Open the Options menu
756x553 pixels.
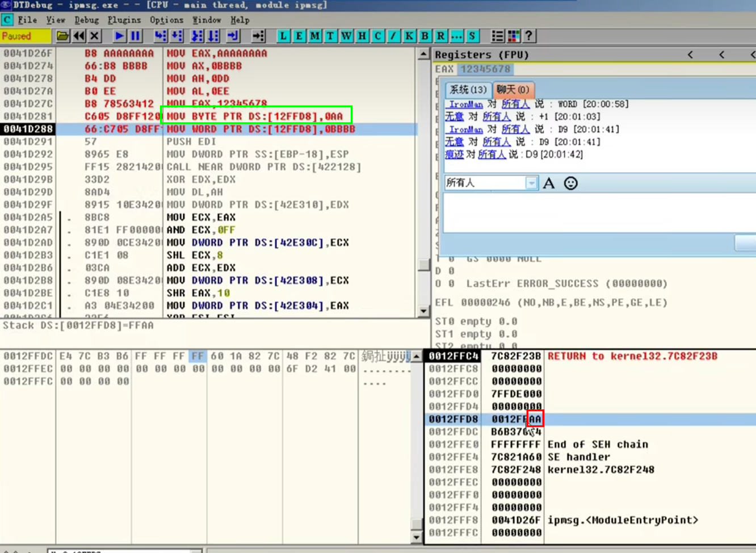tap(166, 20)
